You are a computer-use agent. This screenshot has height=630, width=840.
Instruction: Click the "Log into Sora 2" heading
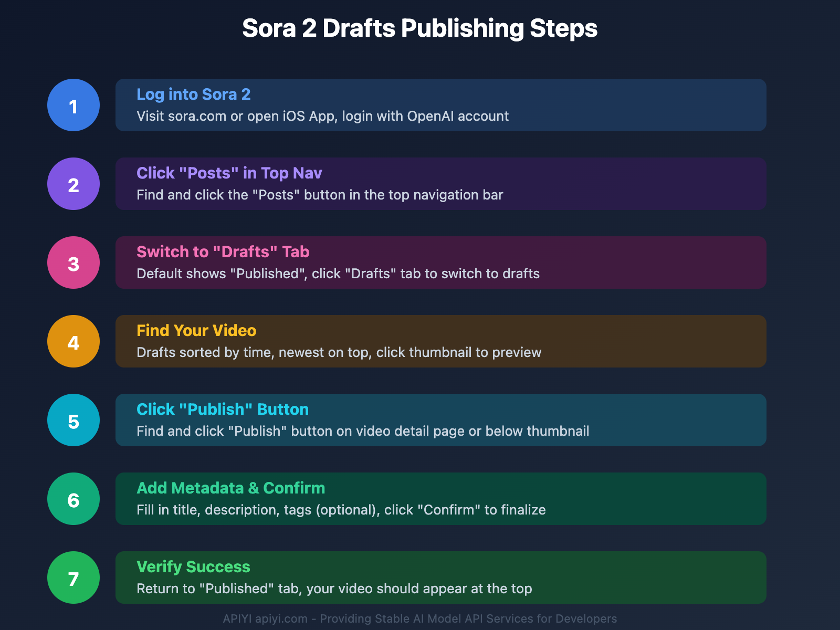(x=193, y=94)
